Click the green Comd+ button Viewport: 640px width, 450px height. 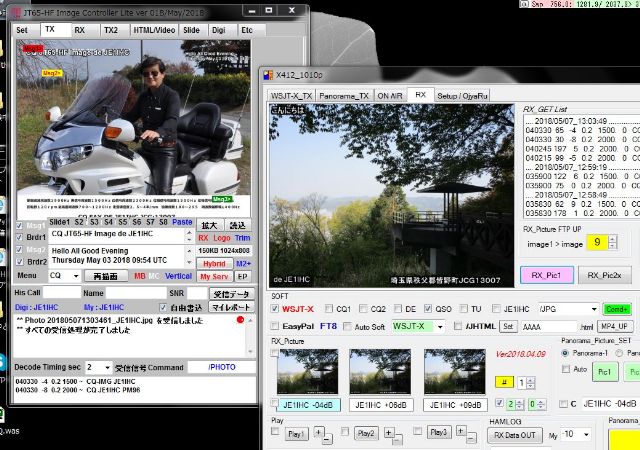click(616, 309)
